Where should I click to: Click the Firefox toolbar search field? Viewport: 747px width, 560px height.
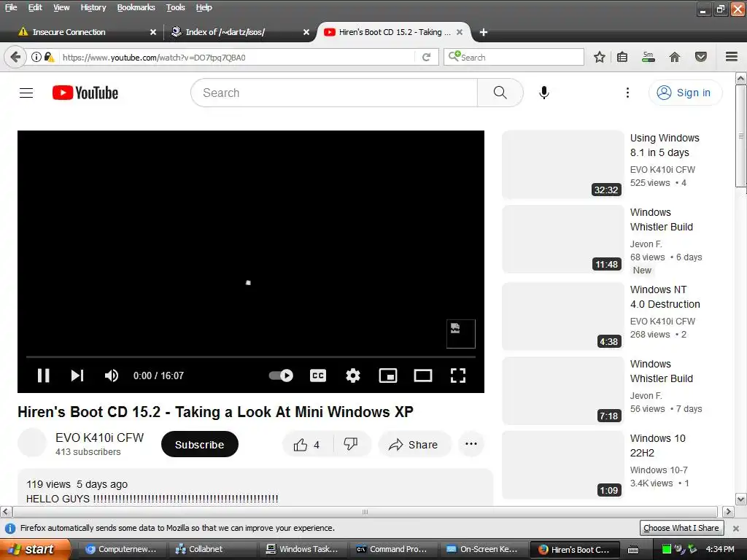point(514,57)
